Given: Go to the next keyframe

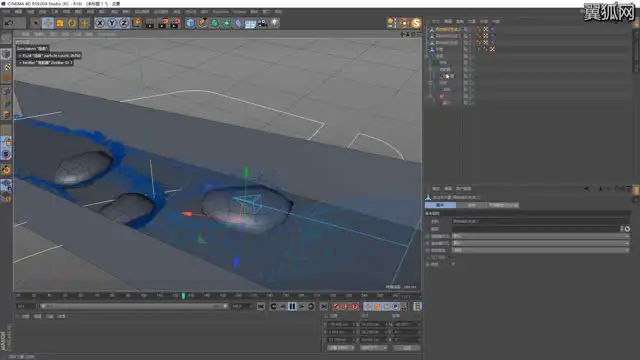Looking at the screenshot, I should 311,306.
